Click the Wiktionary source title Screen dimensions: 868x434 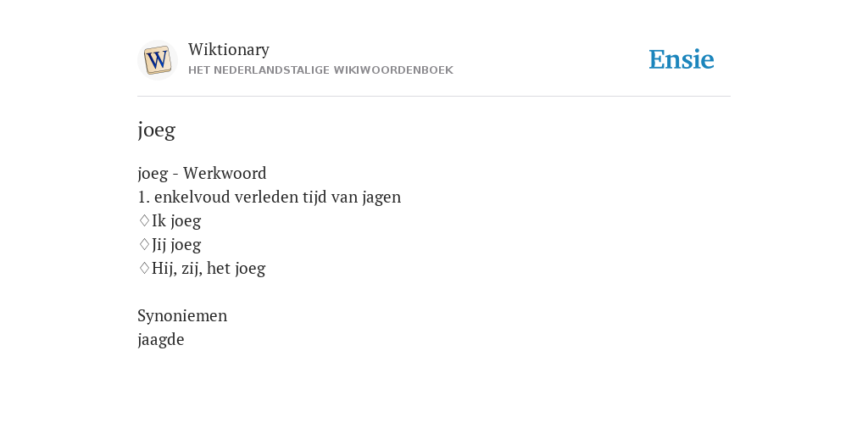click(x=229, y=50)
